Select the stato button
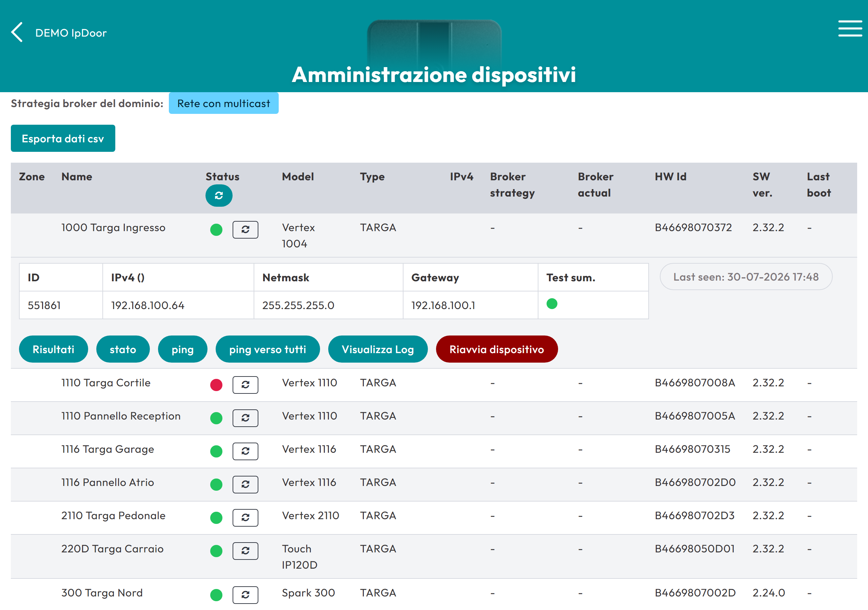This screenshot has height=610, width=868. tap(123, 349)
